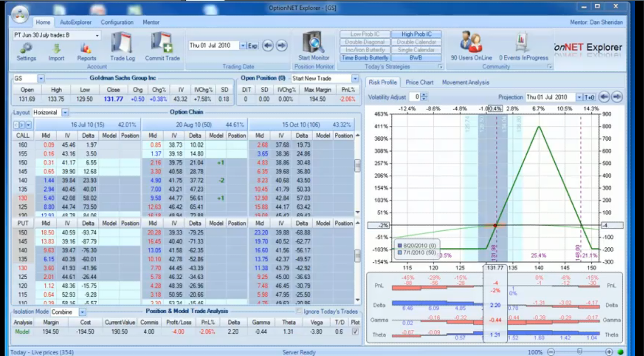Toggle the Inc/Iron Butterfly strategy
The width and height of the screenshot is (644, 356).
365,50
